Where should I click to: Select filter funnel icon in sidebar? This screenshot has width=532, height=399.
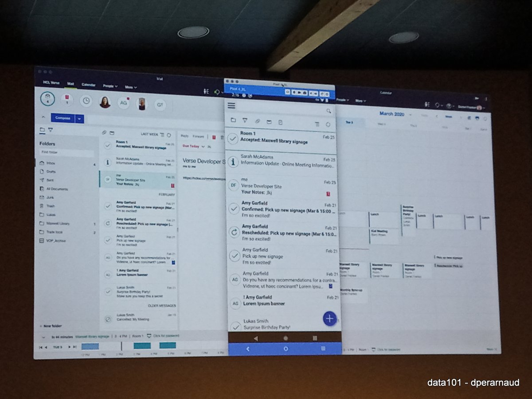pyautogui.click(x=51, y=130)
